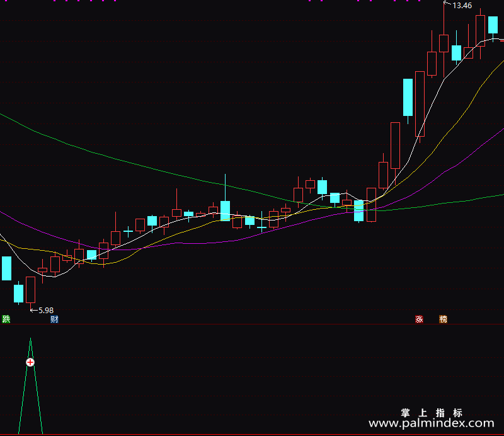The image size is (504, 436).
Task: Select the red candle at the 5.98 low
Action: tap(30, 290)
